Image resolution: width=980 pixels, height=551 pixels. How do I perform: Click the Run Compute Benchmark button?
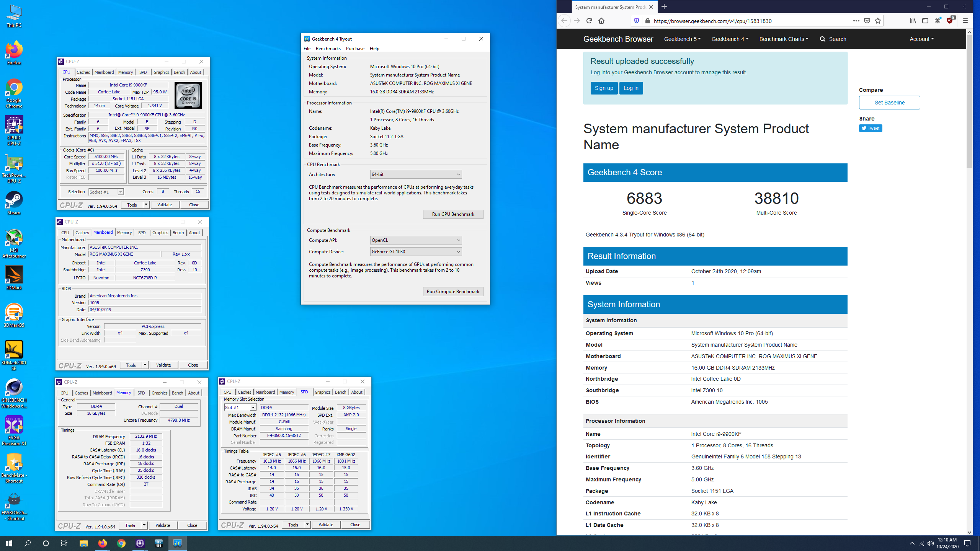(453, 291)
